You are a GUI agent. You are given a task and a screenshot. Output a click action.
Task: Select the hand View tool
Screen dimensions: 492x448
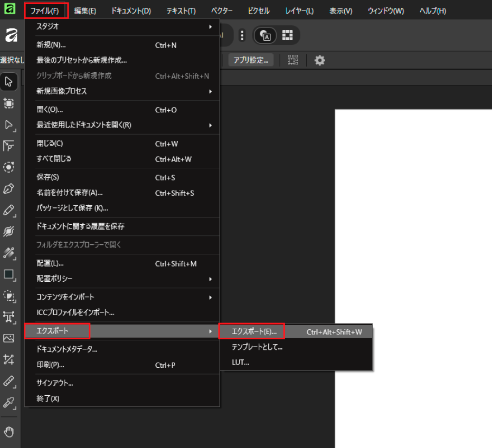pyautogui.click(x=9, y=432)
